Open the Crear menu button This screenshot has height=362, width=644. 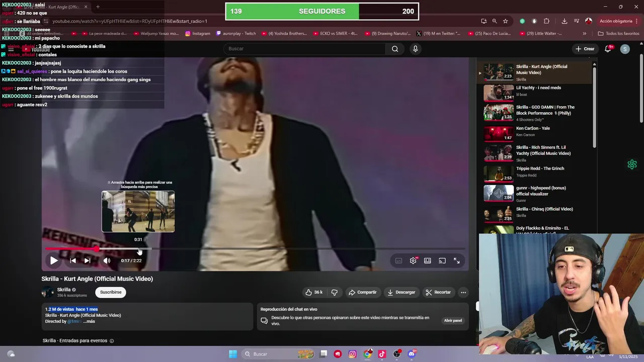click(585, 49)
